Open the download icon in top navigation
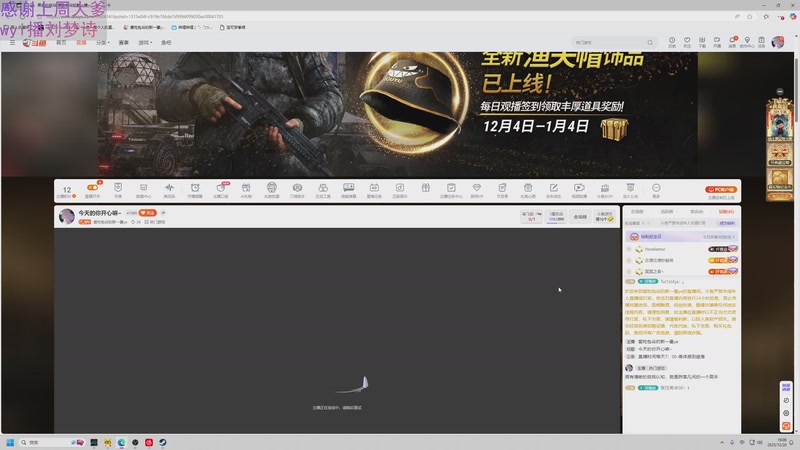 coord(702,40)
